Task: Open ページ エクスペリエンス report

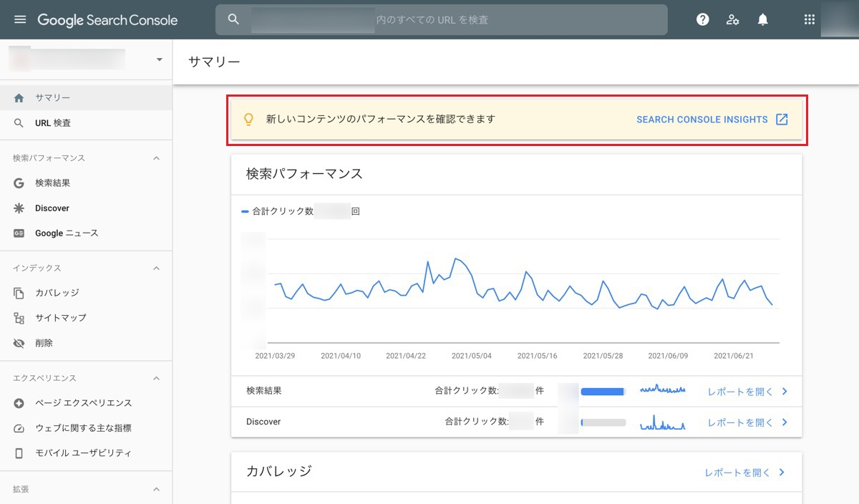Action: tap(83, 403)
